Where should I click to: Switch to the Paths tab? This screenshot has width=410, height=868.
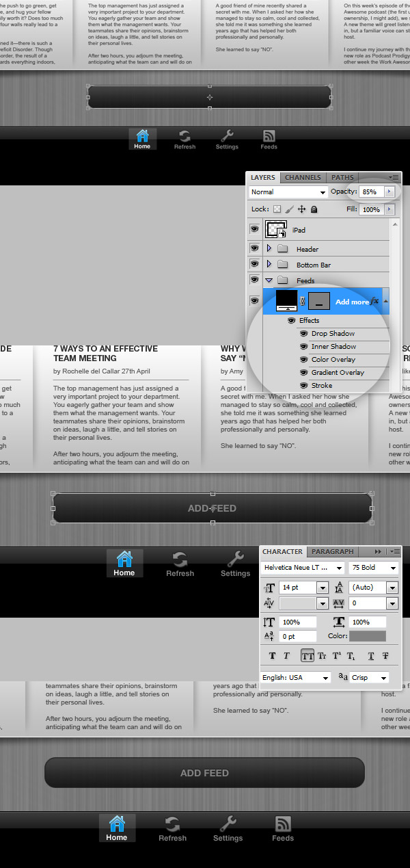pos(343,177)
